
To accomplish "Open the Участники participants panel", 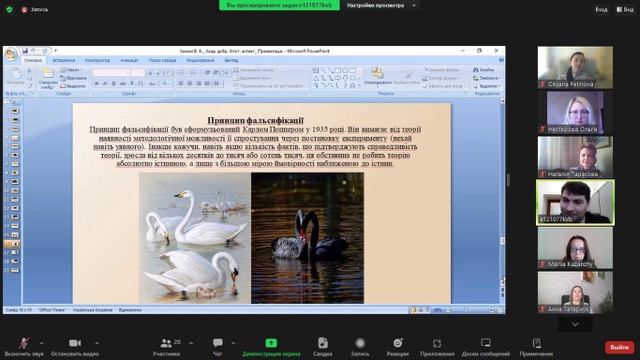I will click(x=166, y=347).
